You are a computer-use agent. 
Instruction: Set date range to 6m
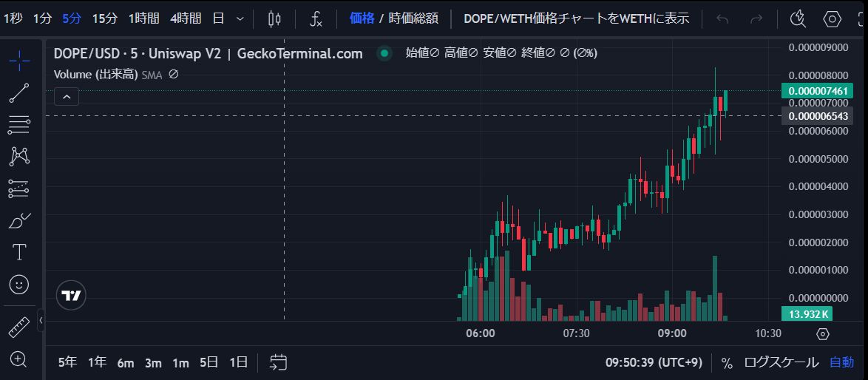[x=126, y=363]
